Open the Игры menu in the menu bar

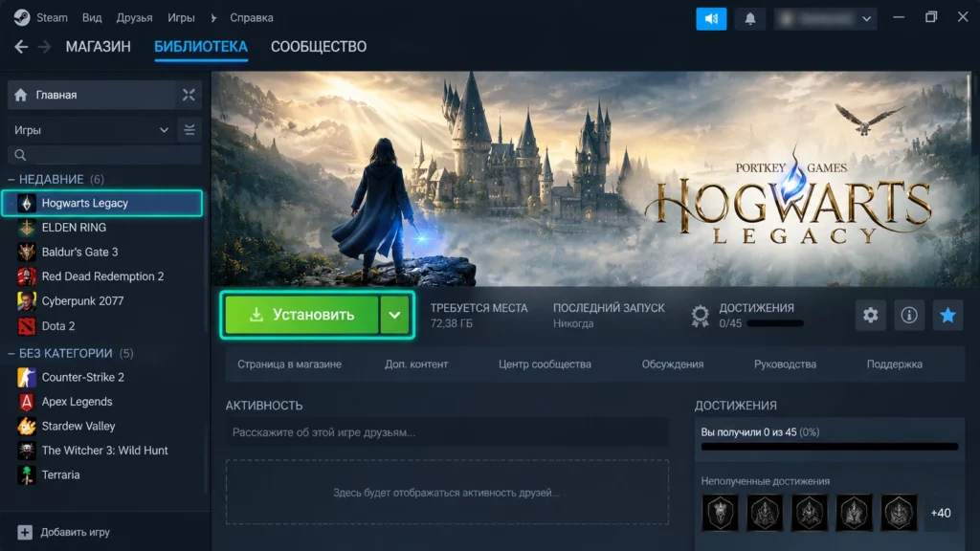tap(181, 17)
